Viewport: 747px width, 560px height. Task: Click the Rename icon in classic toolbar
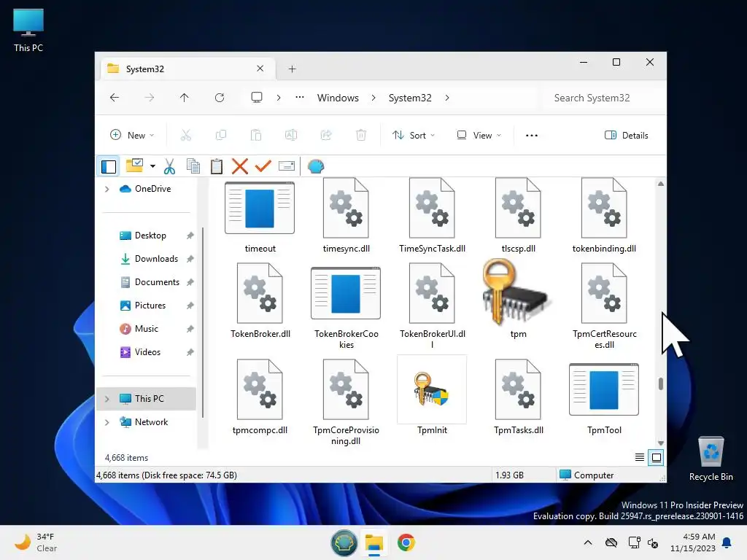(x=286, y=166)
